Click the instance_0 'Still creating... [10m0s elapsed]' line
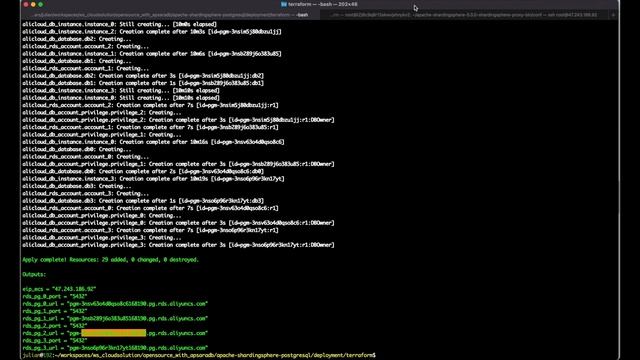This screenshot has width=640, height=360. pyautogui.click(x=120, y=24)
